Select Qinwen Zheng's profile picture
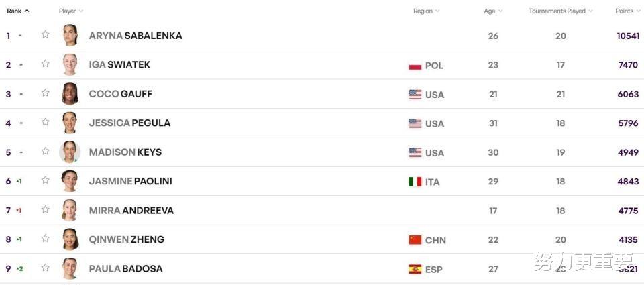The width and height of the screenshot is (644, 285). coord(70,239)
